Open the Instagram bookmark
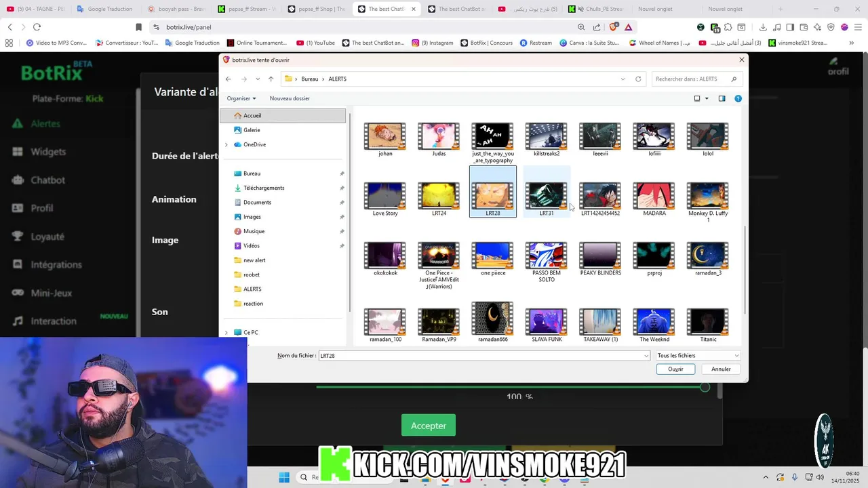Image resolution: width=868 pixels, height=488 pixels. 433,43
